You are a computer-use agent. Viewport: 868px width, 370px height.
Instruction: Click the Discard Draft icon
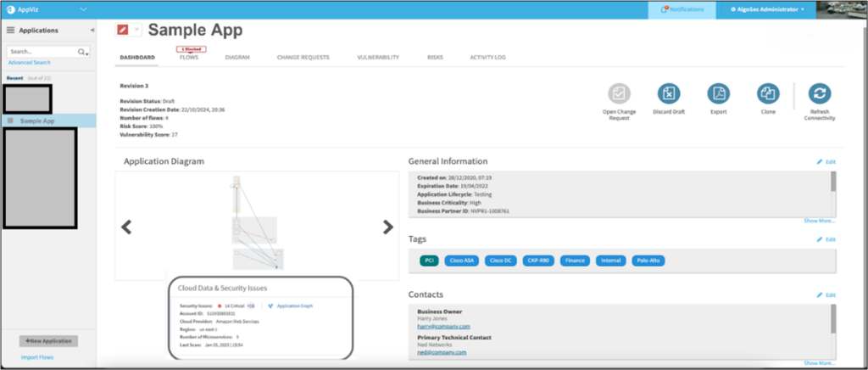click(669, 94)
